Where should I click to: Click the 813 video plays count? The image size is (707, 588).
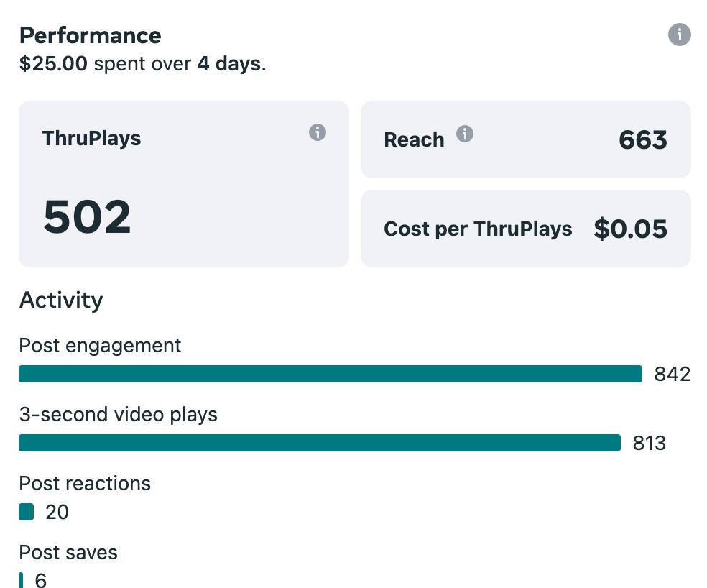click(x=650, y=443)
